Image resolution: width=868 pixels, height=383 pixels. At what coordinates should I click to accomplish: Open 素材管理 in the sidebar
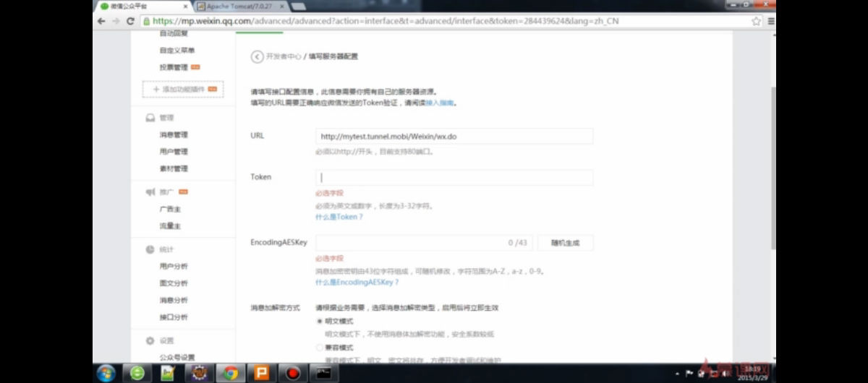(x=174, y=168)
